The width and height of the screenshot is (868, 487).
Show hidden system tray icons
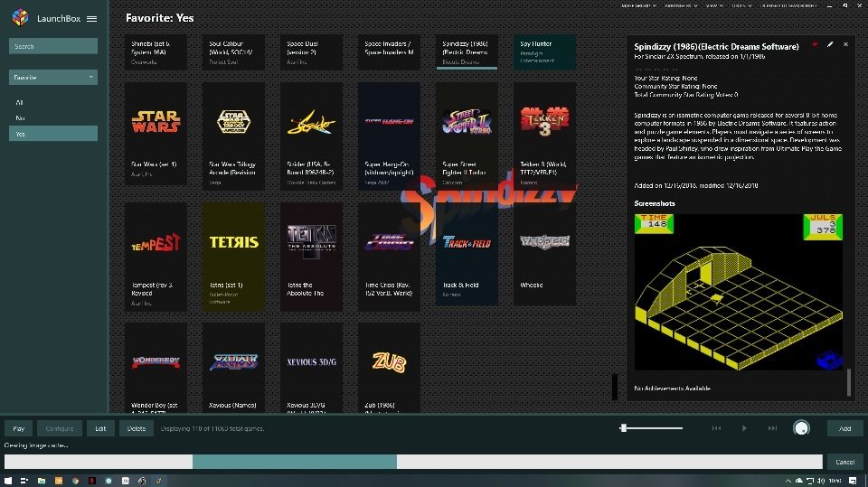[788, 481]
